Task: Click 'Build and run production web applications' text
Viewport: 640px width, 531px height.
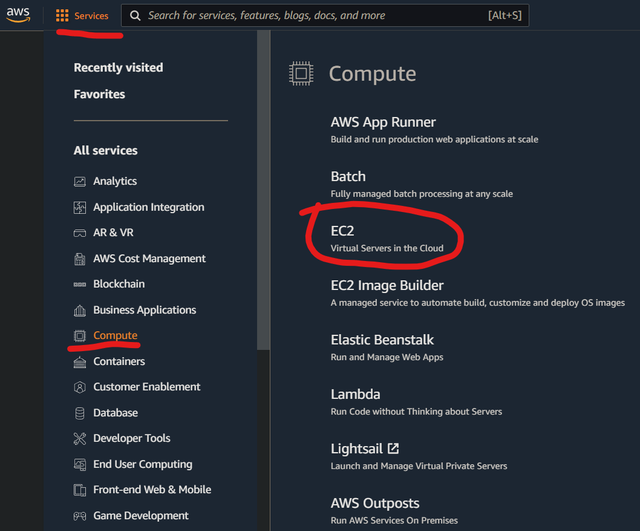Action: tap(434, 140)
